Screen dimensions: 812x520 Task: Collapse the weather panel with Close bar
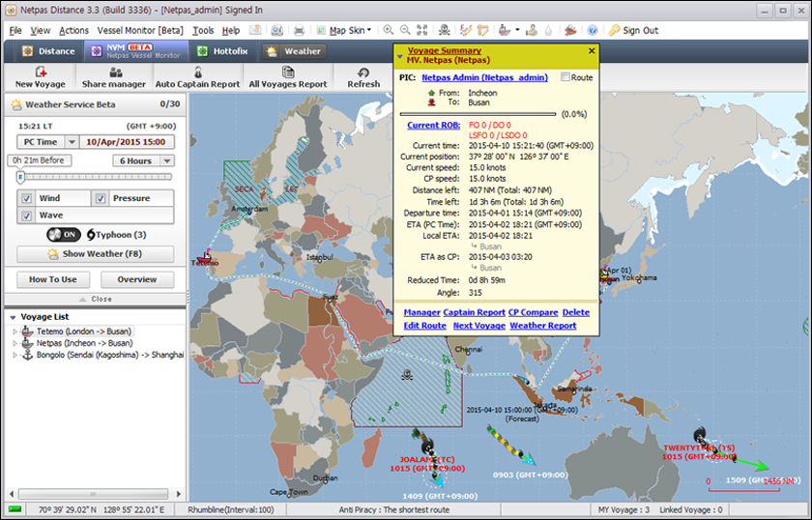pos(95,300)
